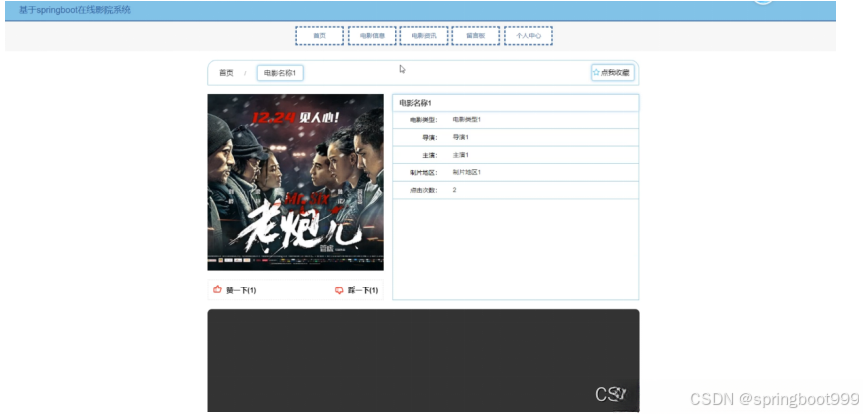
Task: Click the 制片地区 label
Action: point(424,173)
